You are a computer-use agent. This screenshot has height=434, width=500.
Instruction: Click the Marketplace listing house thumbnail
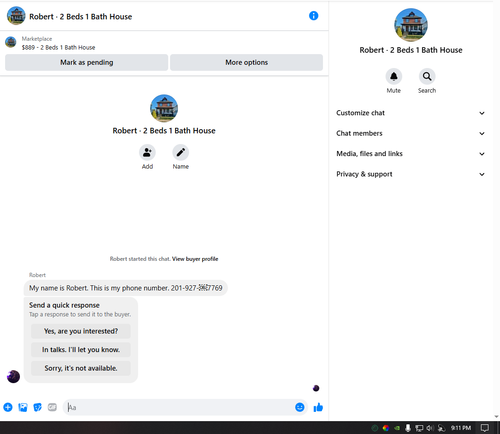coord(11,42)
